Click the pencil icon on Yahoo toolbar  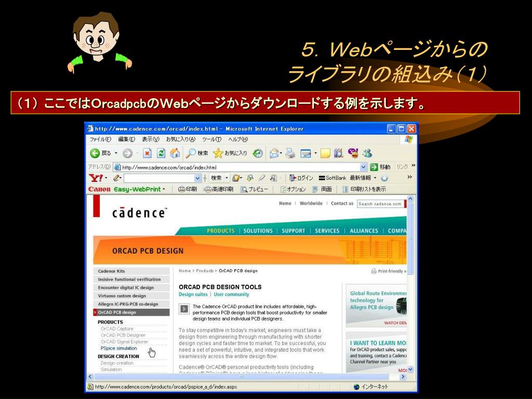coord(117,178)
